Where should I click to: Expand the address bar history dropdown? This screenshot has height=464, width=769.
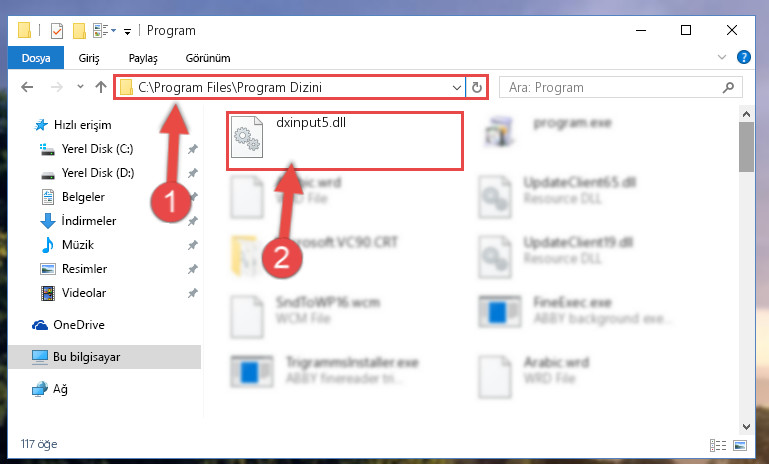pyautogui.click(x=457, y=88)
